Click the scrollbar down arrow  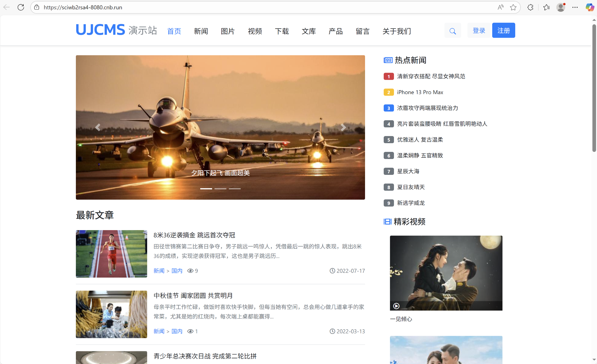(x=594, y=360)
